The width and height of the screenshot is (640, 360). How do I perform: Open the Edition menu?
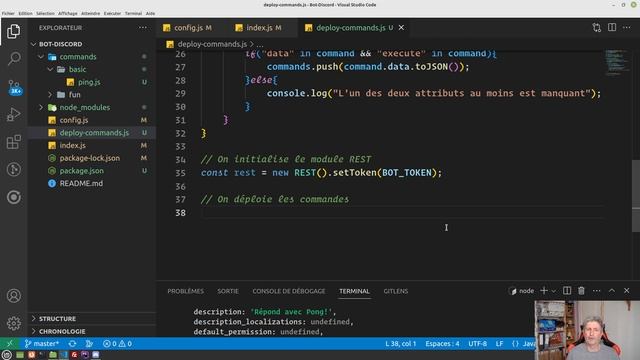(x=25, y=13)
